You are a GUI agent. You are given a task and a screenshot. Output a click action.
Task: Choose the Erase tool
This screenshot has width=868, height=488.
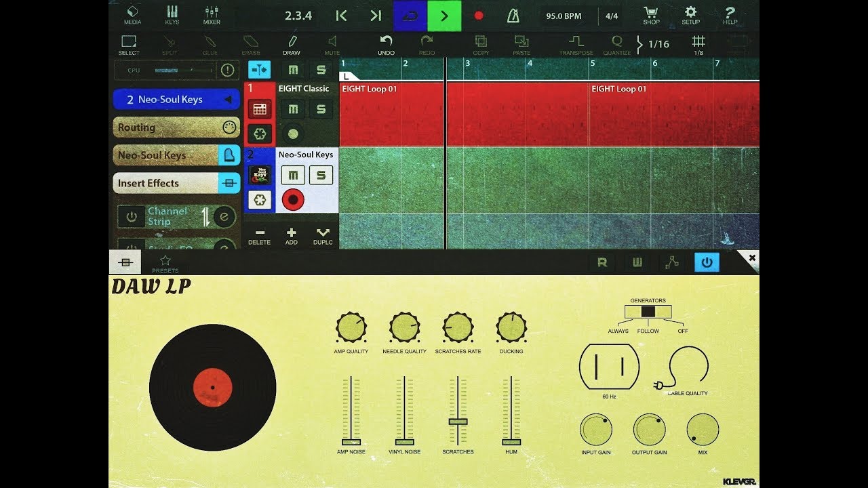point(251,45)
